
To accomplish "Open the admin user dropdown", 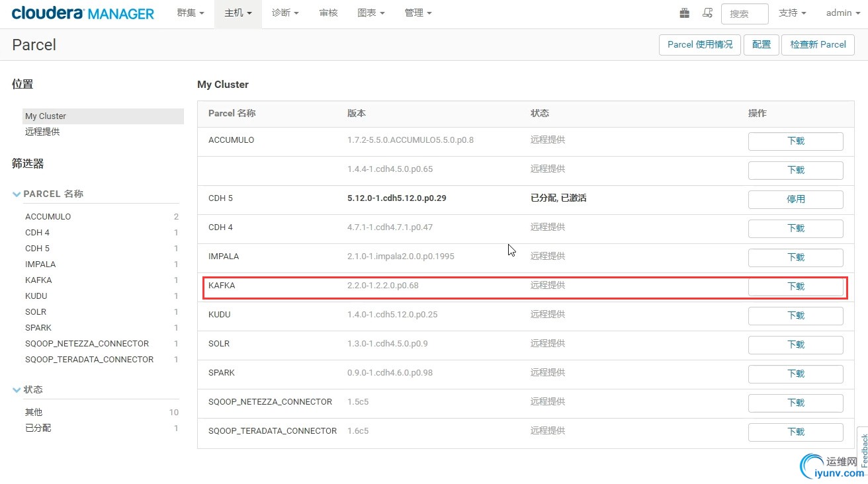I will (x=843, y=13).
